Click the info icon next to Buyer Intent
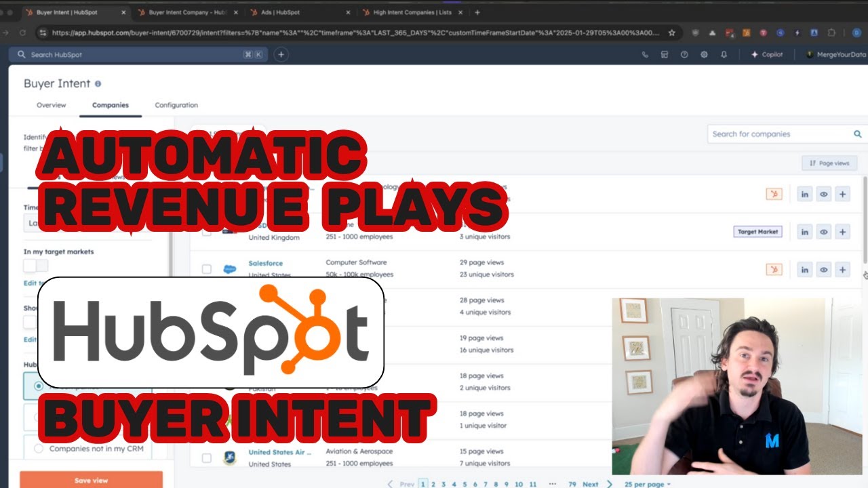The width and height of the screenshot is (868, 488). 98,84
